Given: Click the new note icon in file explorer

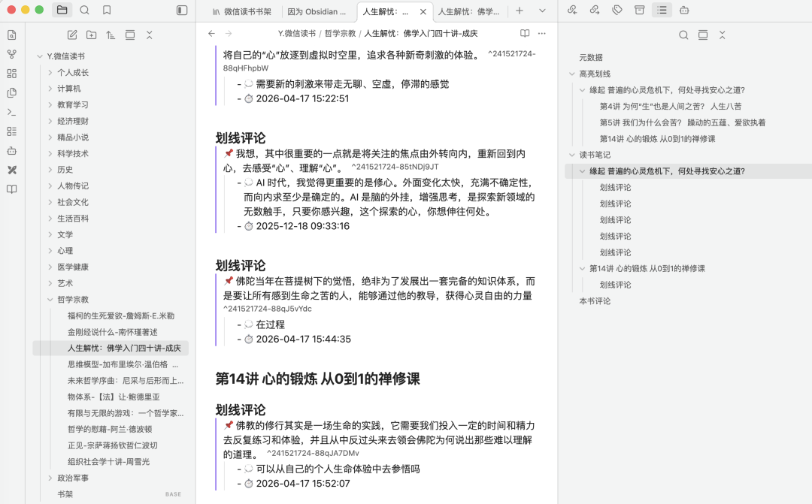Looking at the screenshot, I should (x=72, y=35).
